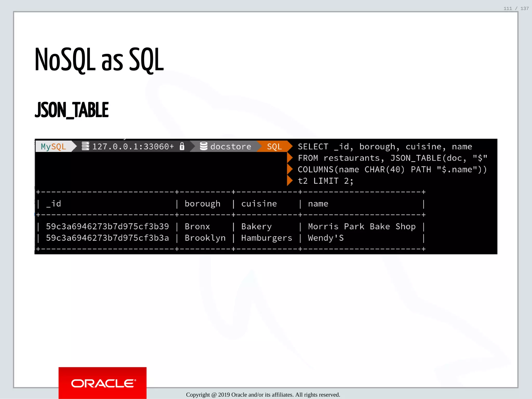The image size is (532, 399).
Task: Click the t2 LIMIT 2; line
Action: pos(325,181)
